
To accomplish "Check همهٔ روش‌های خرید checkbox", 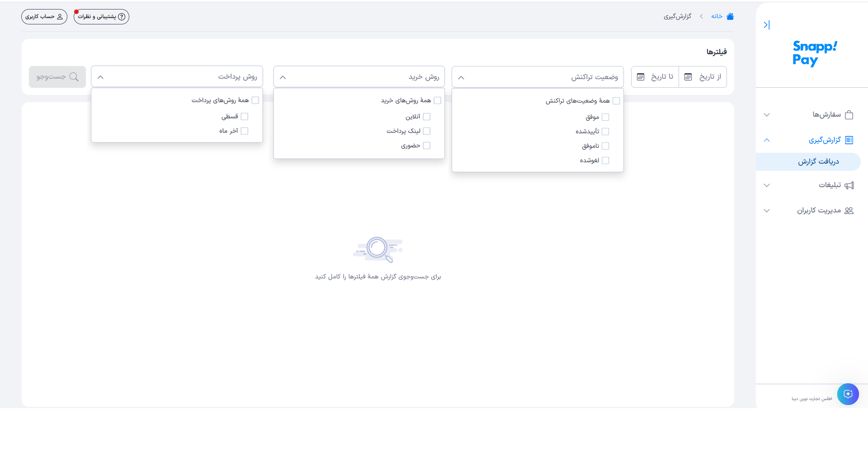I will click(x=437, y=100).
